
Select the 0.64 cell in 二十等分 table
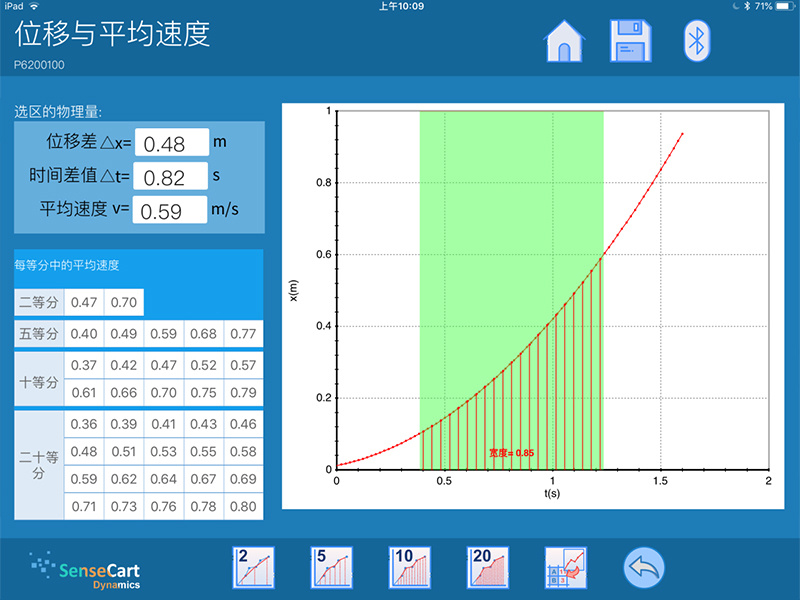164,479
